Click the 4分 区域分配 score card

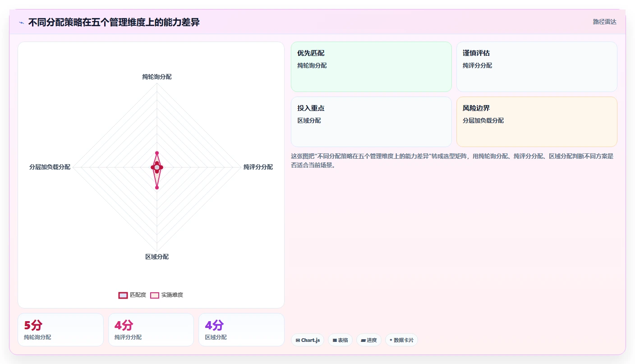tap(241, 330)
